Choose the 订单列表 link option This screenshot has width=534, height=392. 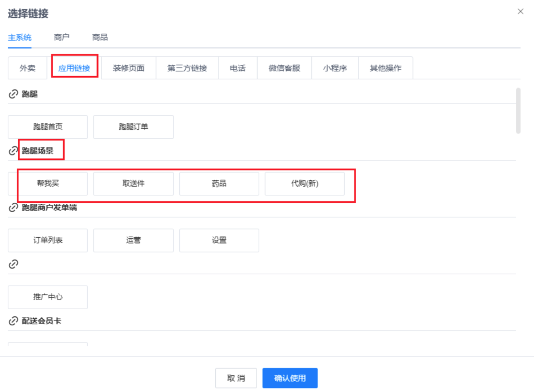[48, 240]
